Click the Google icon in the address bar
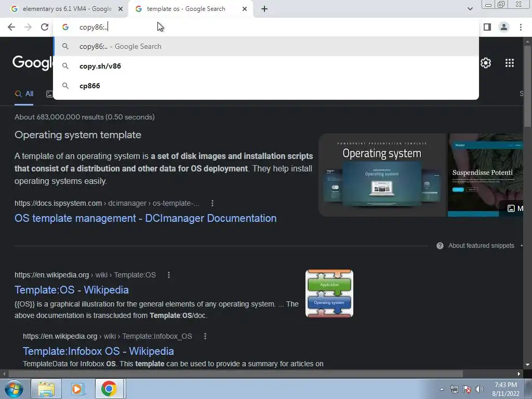532x399 pixels. tap(65, 27)
